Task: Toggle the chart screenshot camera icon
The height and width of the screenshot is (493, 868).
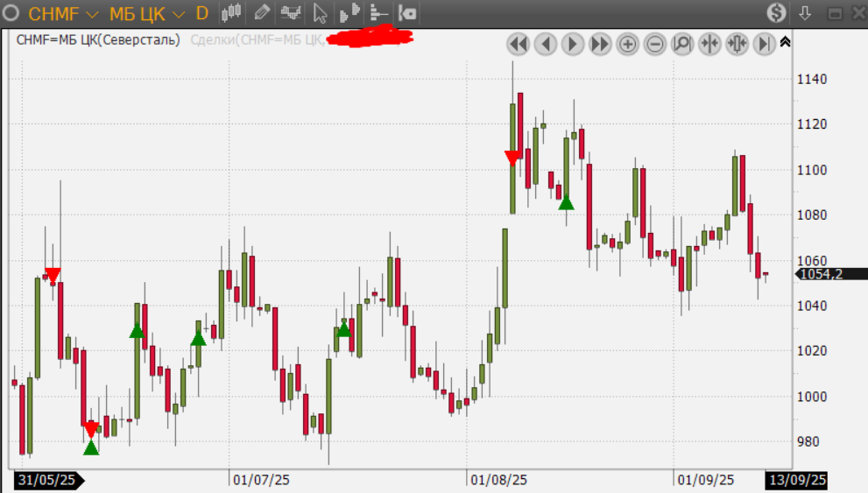Action: click(x=407, y=13)
